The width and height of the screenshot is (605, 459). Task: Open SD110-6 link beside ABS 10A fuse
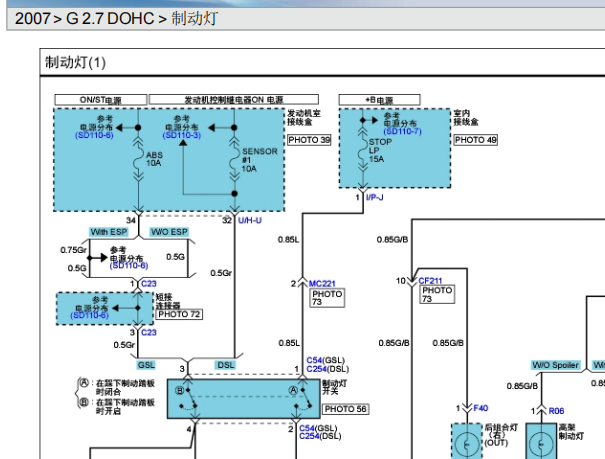[x=94, y=135]
